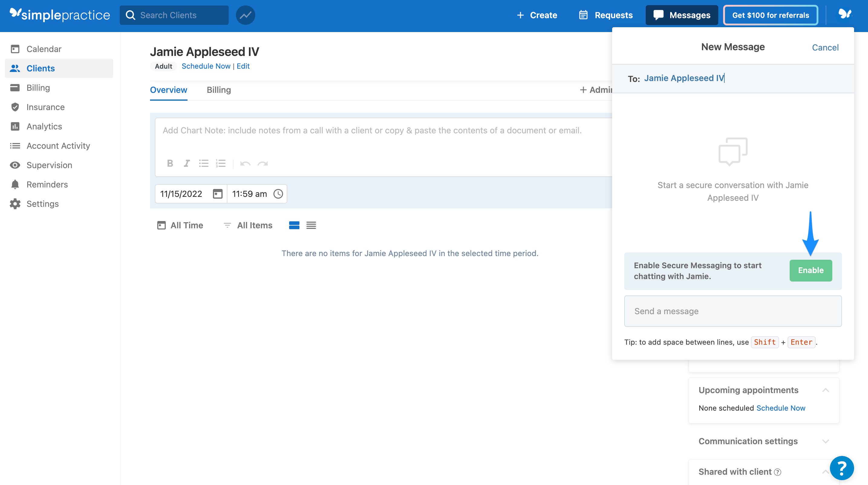
Task: Click the search magnifier icon
Action: pos(130,15)
